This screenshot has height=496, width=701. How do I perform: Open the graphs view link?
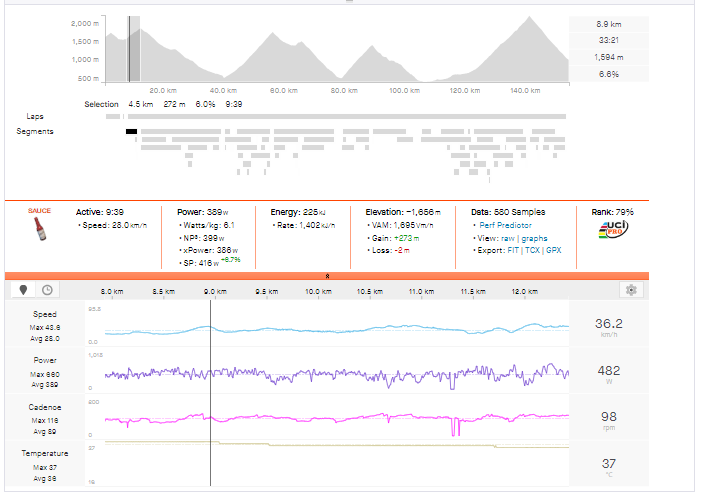coord(534,237)
